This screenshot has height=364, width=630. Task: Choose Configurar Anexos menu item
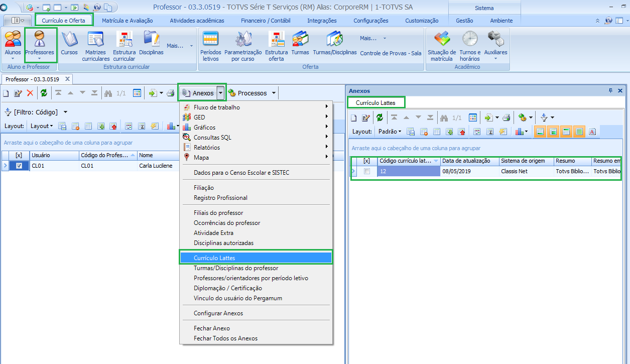point(256,313)
